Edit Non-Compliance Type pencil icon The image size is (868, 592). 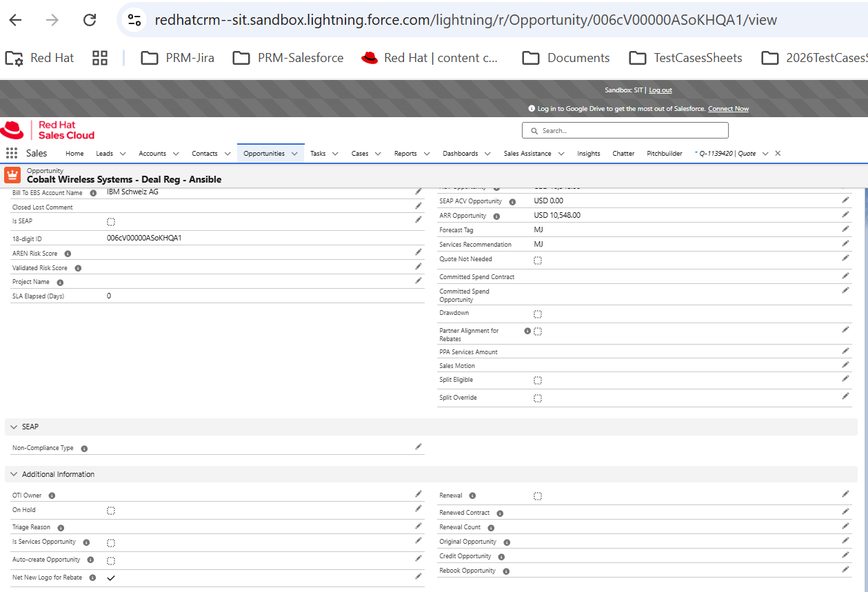click(418, 447)
